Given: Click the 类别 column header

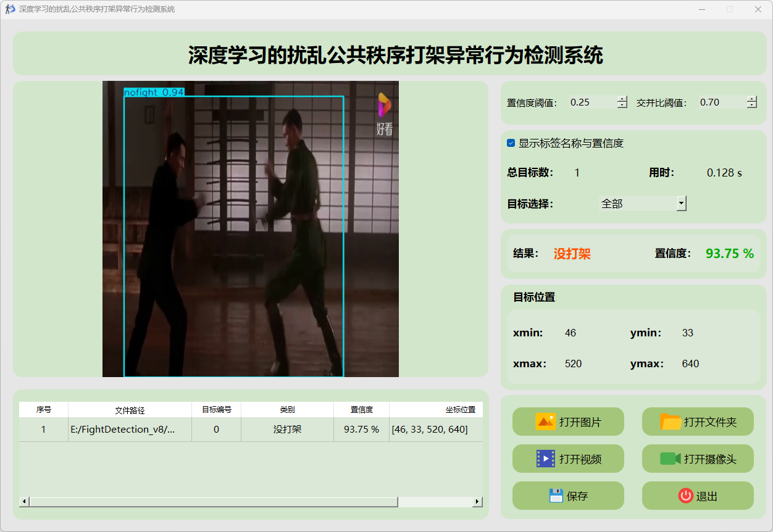Looking at the screenshot, I should click(288, 409).
